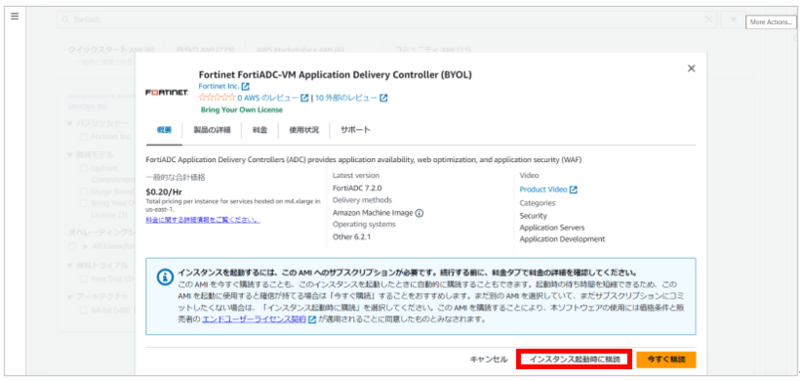Expand the All Linux/Unix tree arrow

click(x=85, y=247)
